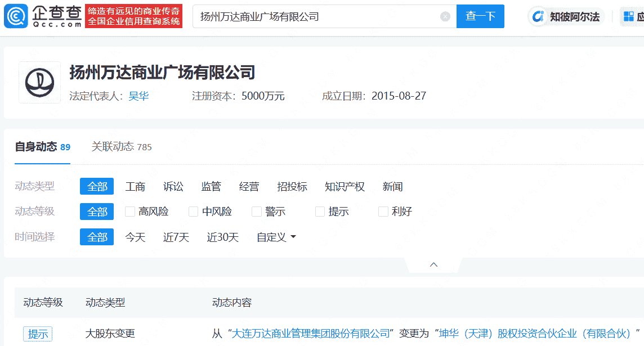Check the 提示 level checkbox
644x346 pixels.
pyautogui.click(x=320, y=212)
